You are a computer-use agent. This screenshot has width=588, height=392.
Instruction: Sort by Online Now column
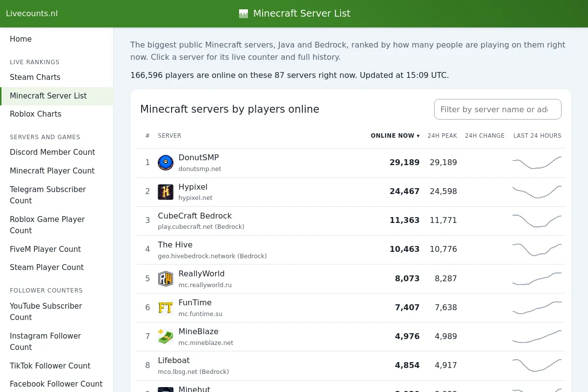pos(395,136)
